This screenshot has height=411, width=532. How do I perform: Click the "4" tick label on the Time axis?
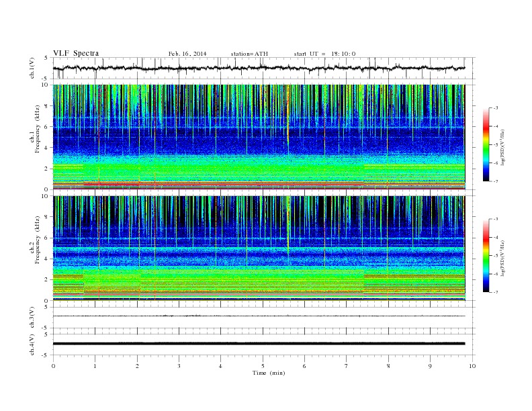220,366
